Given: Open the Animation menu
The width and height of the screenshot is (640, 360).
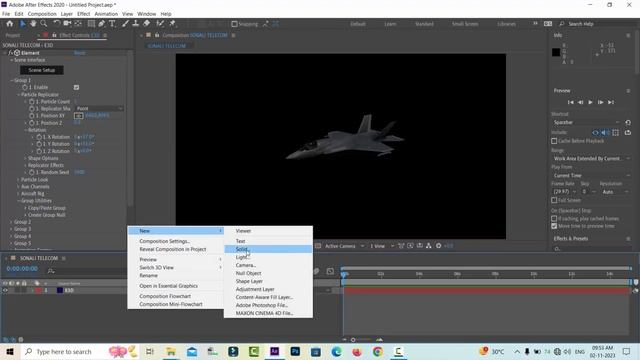Looking at the screenshot, I should click(106, 14).
